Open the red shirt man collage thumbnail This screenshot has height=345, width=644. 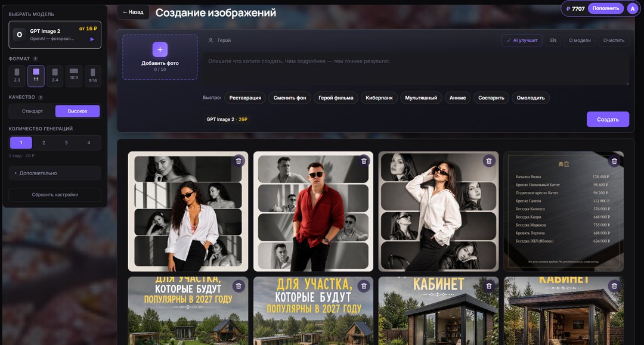[314, 212]
